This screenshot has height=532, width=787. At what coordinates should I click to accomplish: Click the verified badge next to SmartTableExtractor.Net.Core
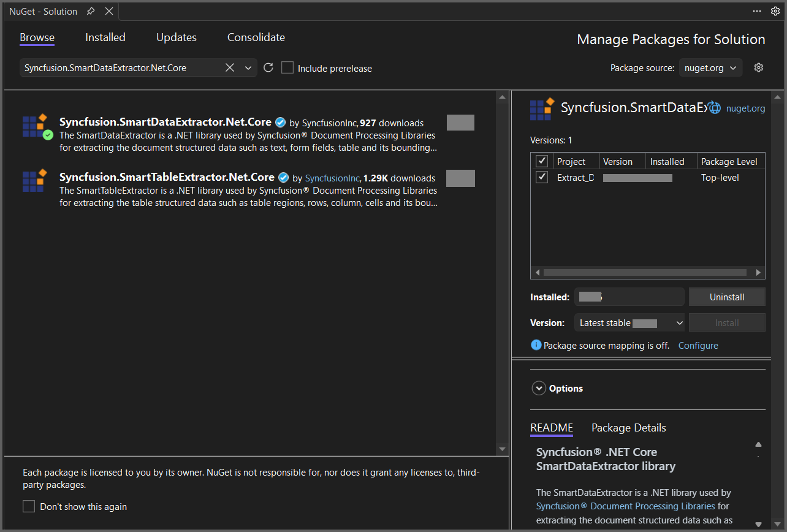tap(284, 178)
